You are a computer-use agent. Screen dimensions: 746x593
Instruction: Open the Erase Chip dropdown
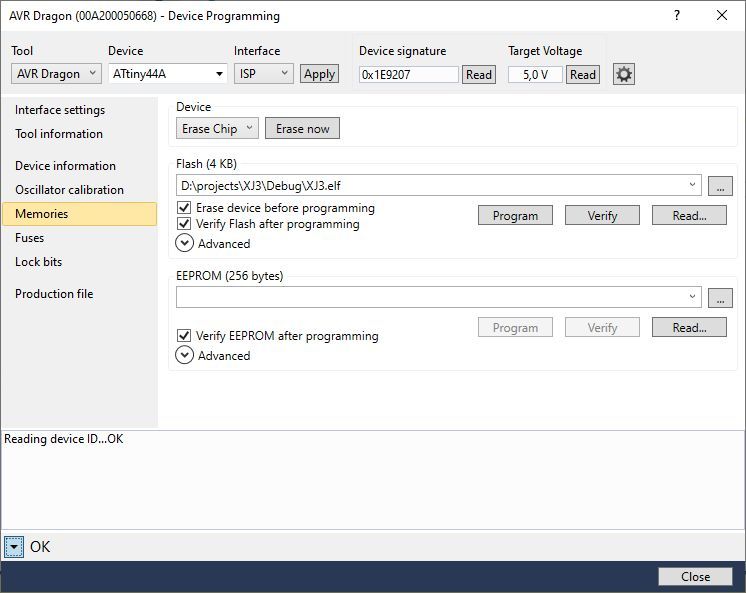coord(217,128)
